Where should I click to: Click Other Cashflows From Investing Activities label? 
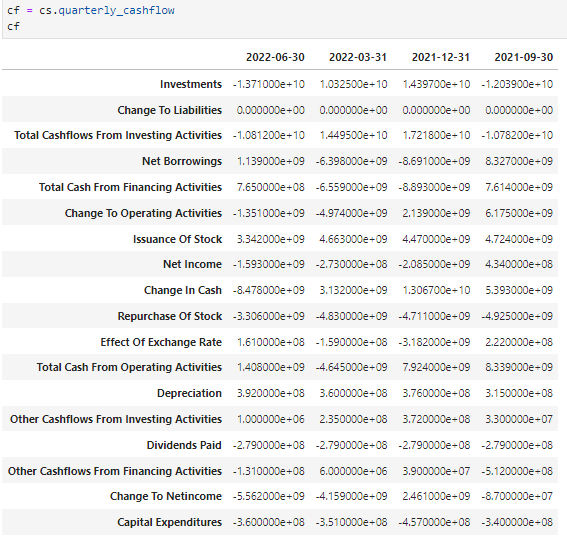click(x=116, y=419)
